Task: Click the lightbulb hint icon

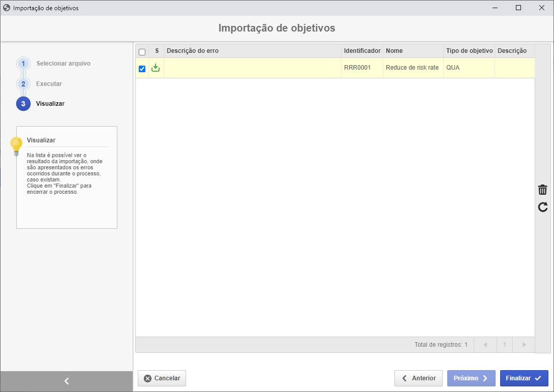Action: pyautogui.click(x=16, y=146)
